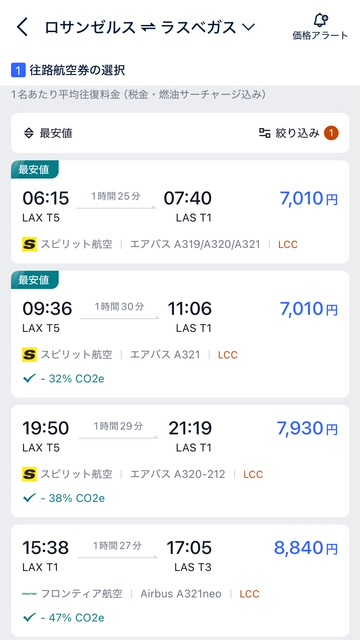Tap Spirit Airlines logo on 09:36 flight
Screen dimensions: 361x641
(29, 354)
